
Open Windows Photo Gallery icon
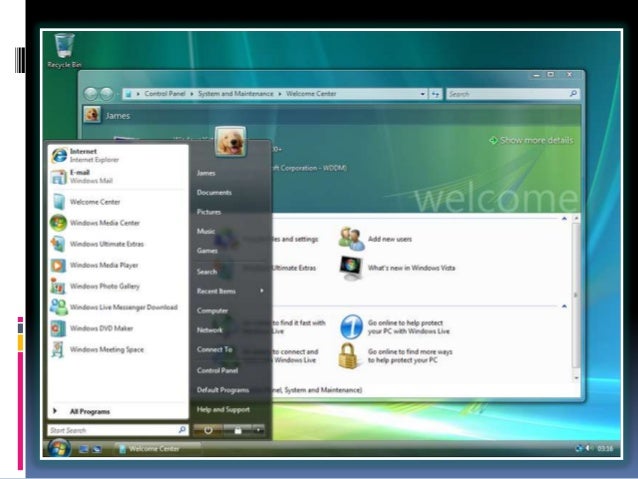58,287
